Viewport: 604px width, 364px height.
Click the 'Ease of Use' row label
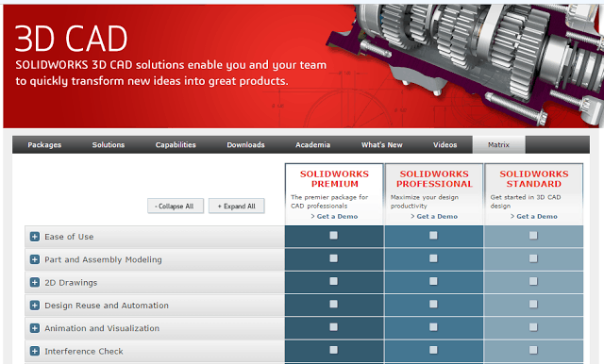pos(69,237)
